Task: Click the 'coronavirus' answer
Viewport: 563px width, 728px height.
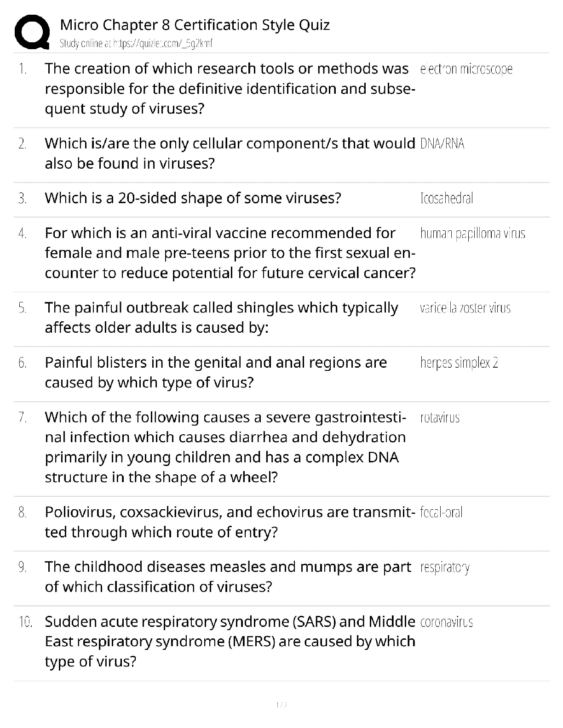Action: pos(446,622)
